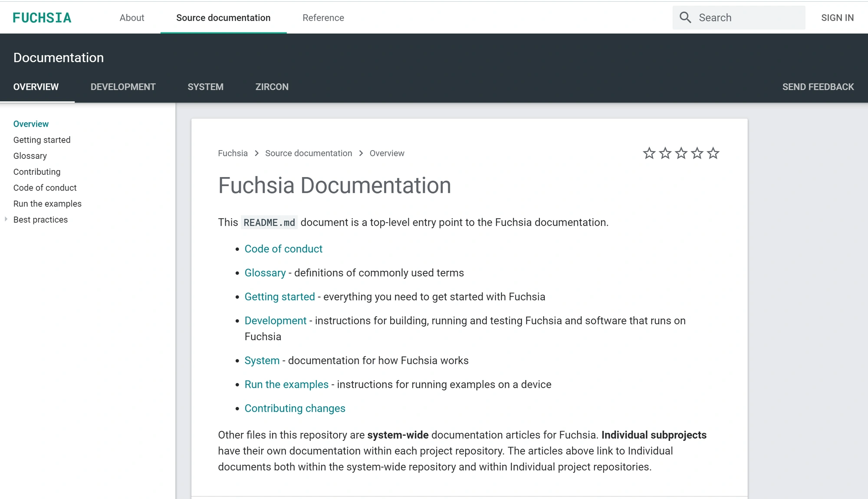Open Getting started in the sidebar
The height and width of the screenshot is (499, 868).
42,140
